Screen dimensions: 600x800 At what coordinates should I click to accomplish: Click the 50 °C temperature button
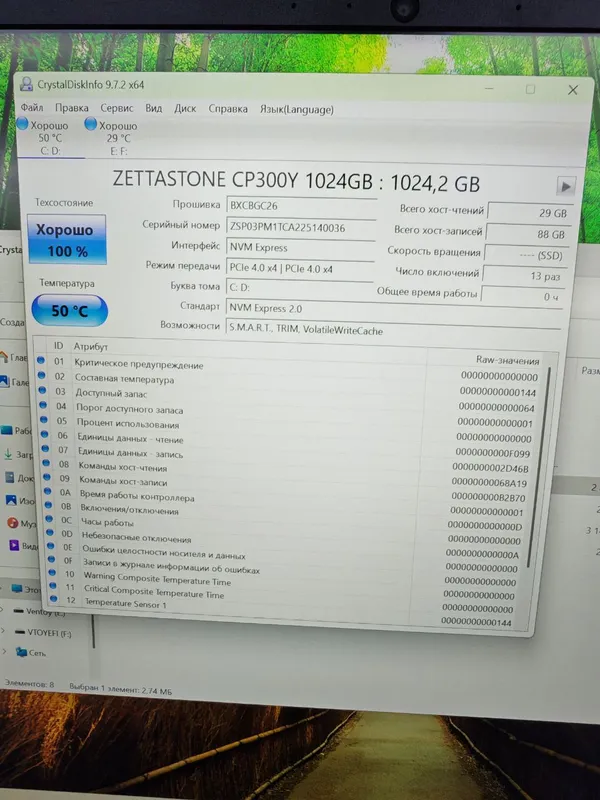[x=69, y=310]
